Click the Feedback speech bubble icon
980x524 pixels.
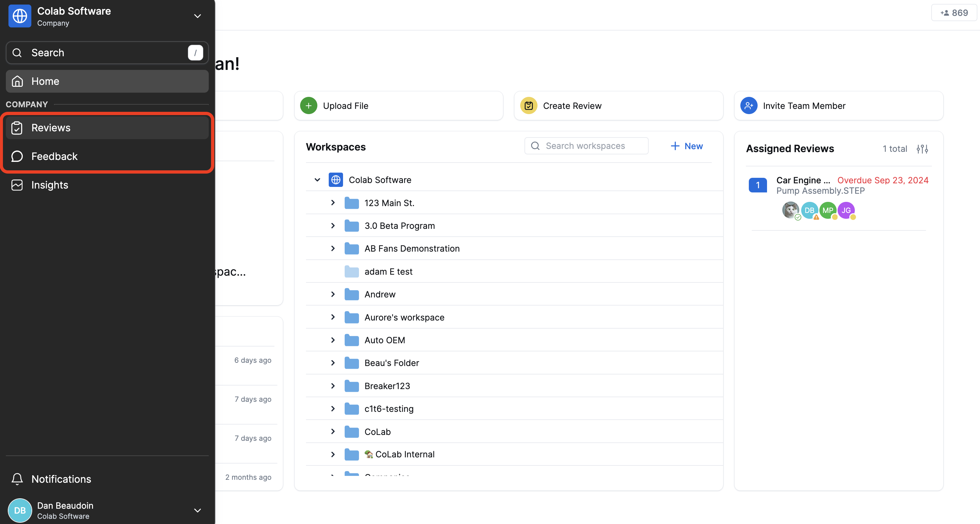(17, 156)
